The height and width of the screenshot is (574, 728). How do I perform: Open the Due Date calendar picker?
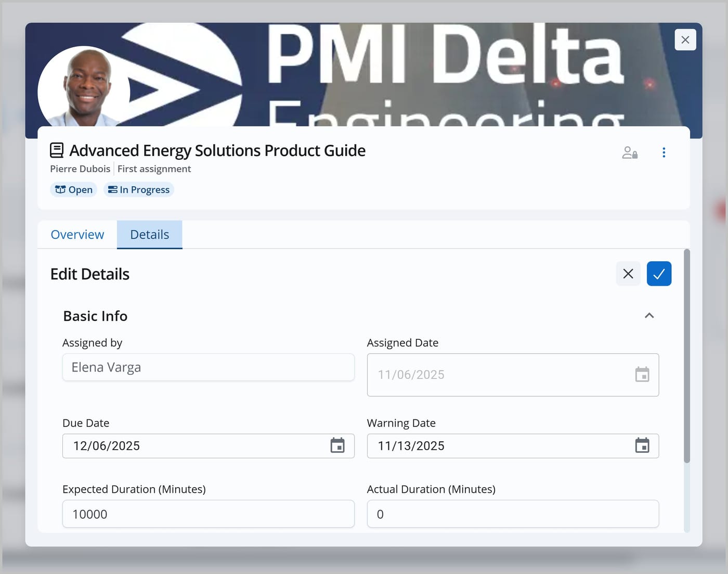[337, 445]
